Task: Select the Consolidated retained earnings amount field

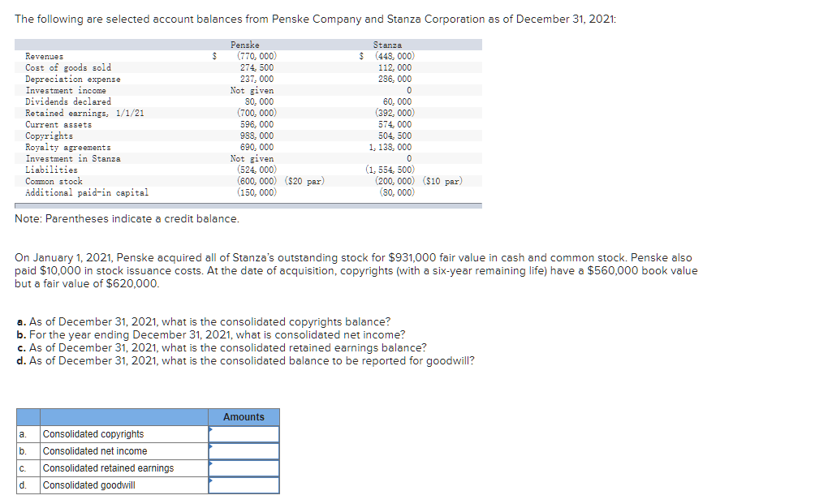Action: point(244,468)
